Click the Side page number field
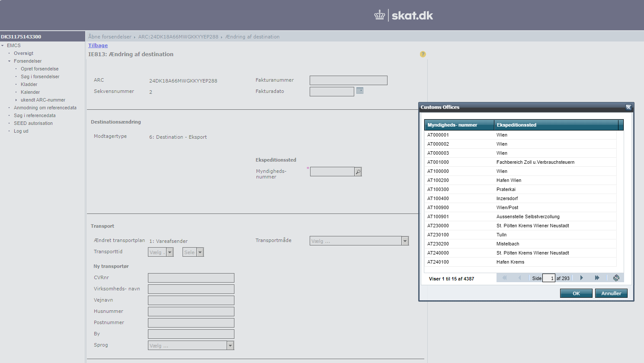The width and height of the screenshot is (644, 363). tap(548, 278)
